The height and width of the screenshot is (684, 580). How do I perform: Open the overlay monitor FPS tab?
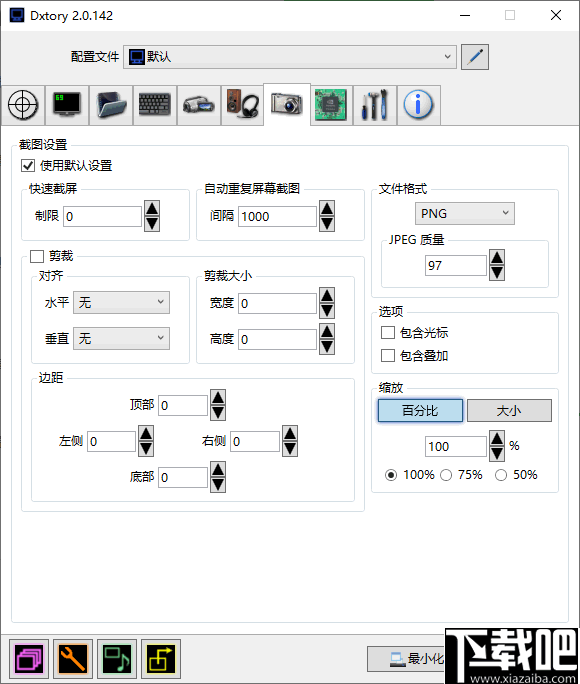pos(67,105)
